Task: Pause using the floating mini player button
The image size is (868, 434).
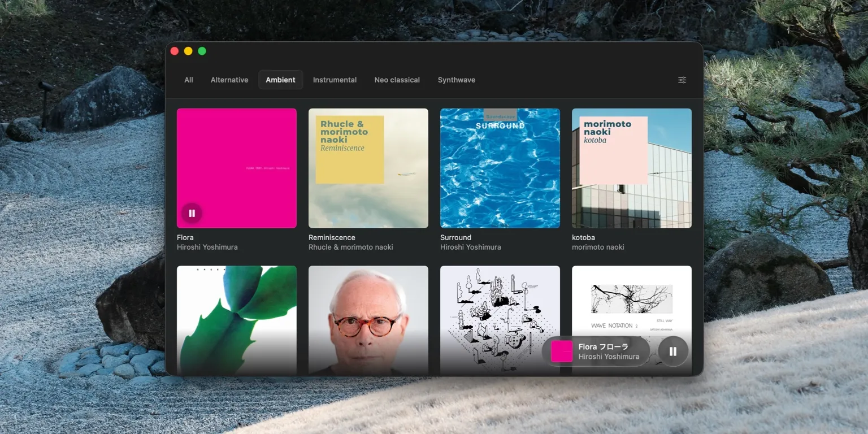Action: pos(673,351)
